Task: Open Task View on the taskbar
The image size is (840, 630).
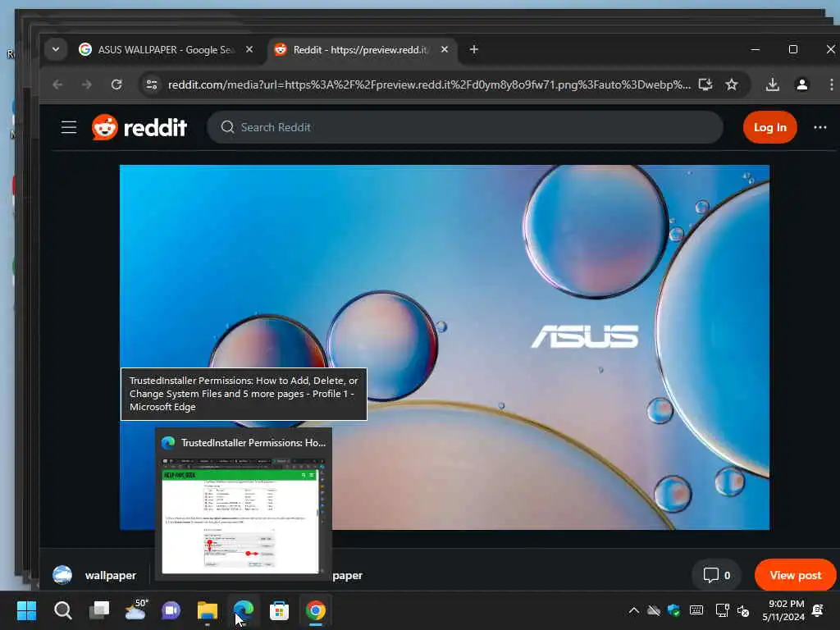Action: pos(99,610)
